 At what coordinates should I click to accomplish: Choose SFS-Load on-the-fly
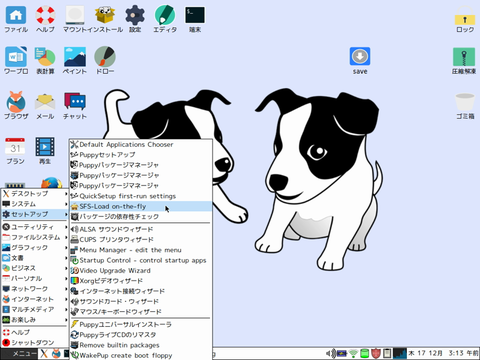[x=141, y=206]
